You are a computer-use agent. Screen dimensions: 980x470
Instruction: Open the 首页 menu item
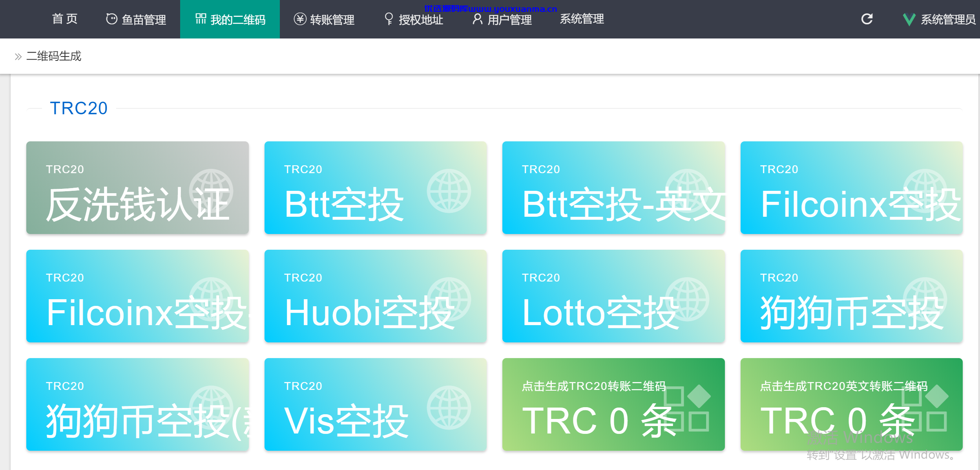click(65, 19)
